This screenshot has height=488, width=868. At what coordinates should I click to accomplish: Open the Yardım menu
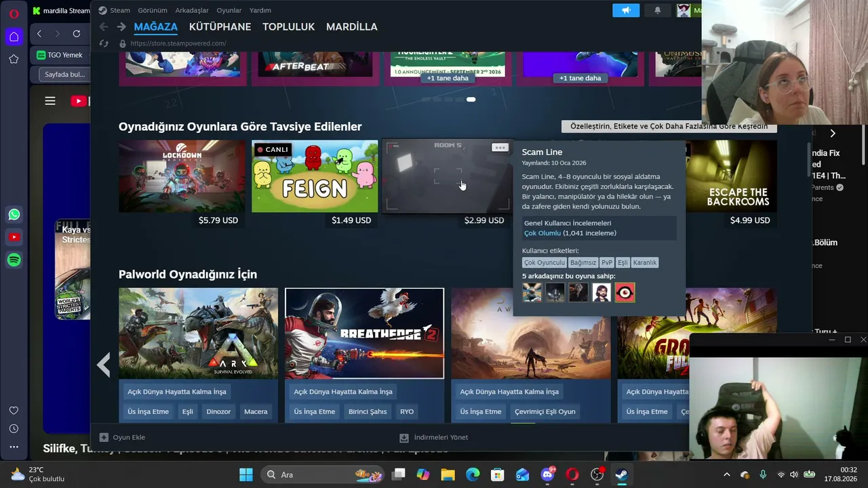(260, 10)
